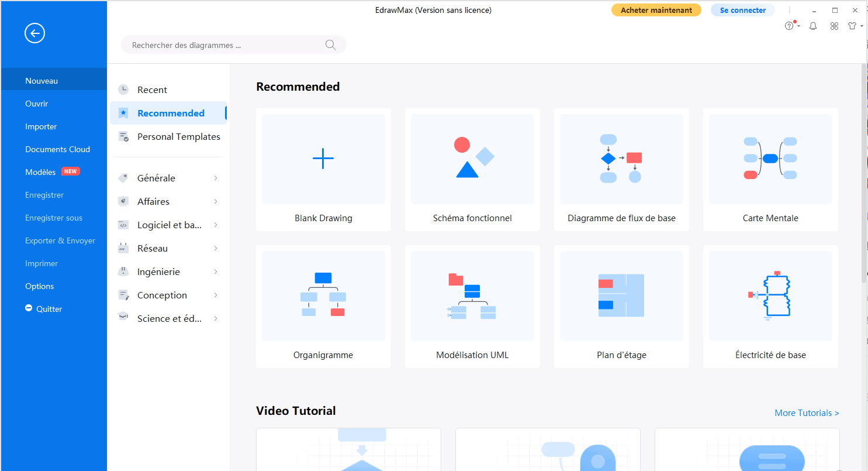Open the More Tutorials link
The width and height of the screenshot is (868, 471).
tap(807, 413)
